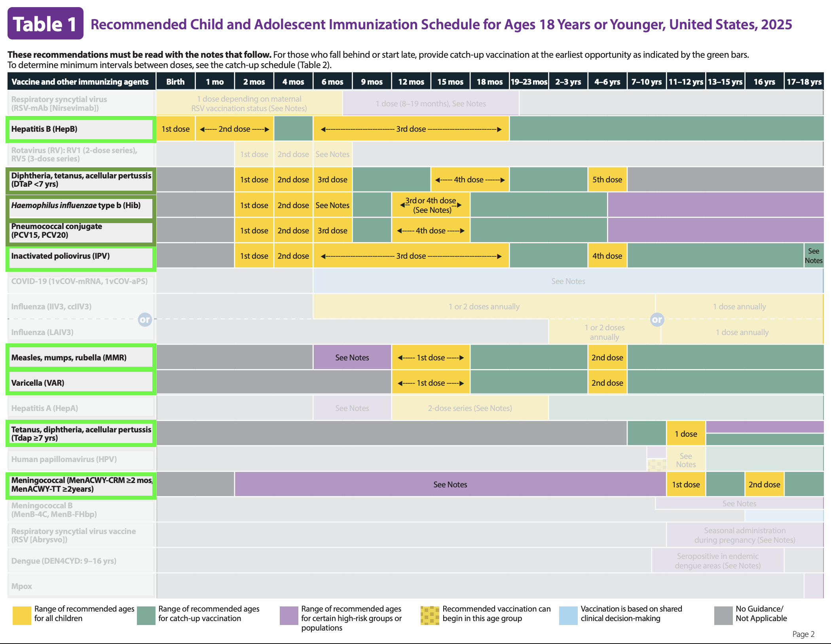The width and height of the screenshot is (831, 644).
Task: Click the Meningococcal 2nd dose cell
Action: tap(764, 485)
